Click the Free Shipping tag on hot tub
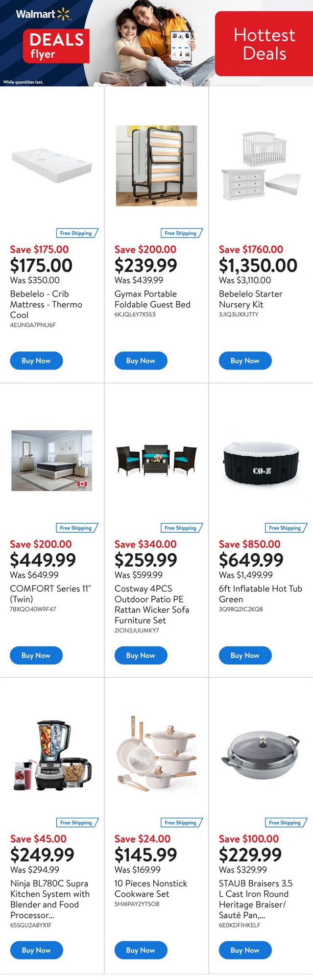313x980 pixels. tap(285, 528)
